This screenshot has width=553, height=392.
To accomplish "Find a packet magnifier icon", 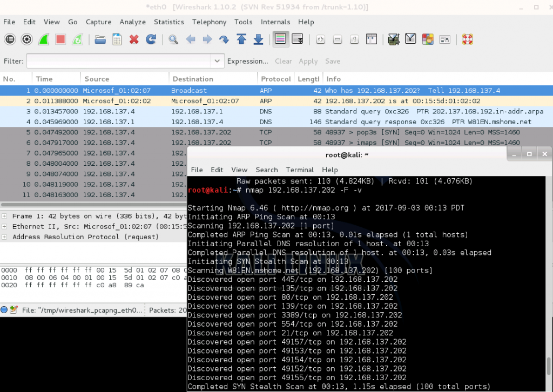I will point(173,39).
